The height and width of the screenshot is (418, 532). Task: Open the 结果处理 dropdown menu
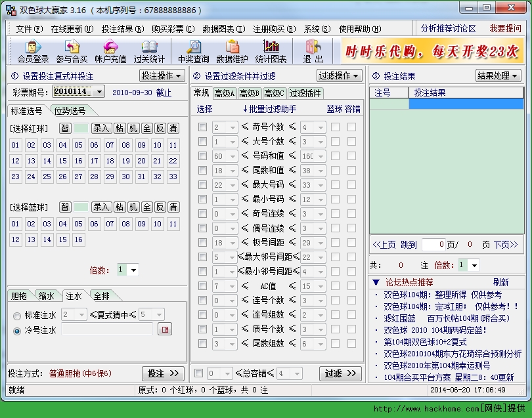[498, 75]
